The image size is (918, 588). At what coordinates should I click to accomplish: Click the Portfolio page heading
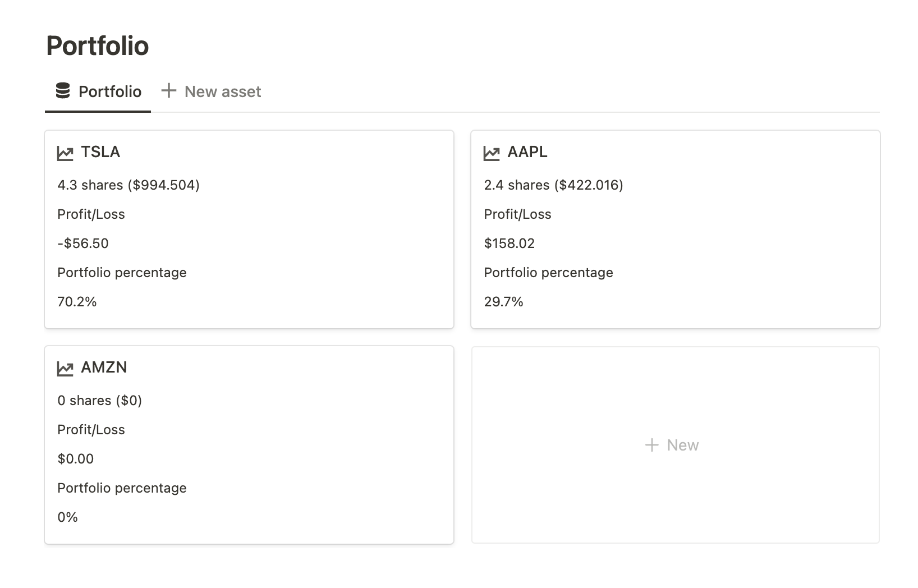click(x=98, y=46)
